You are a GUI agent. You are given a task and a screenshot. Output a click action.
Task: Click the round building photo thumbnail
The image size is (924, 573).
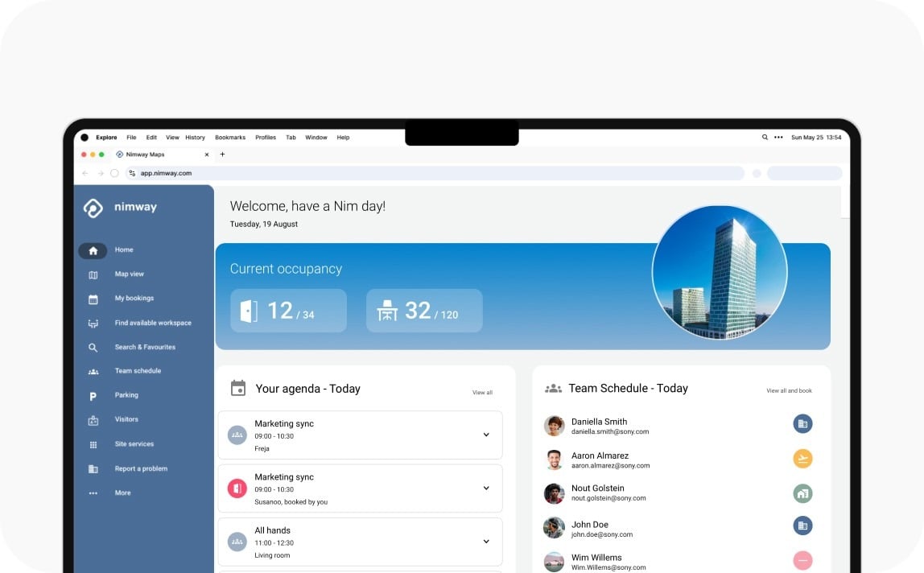click(x=720, y=272)
